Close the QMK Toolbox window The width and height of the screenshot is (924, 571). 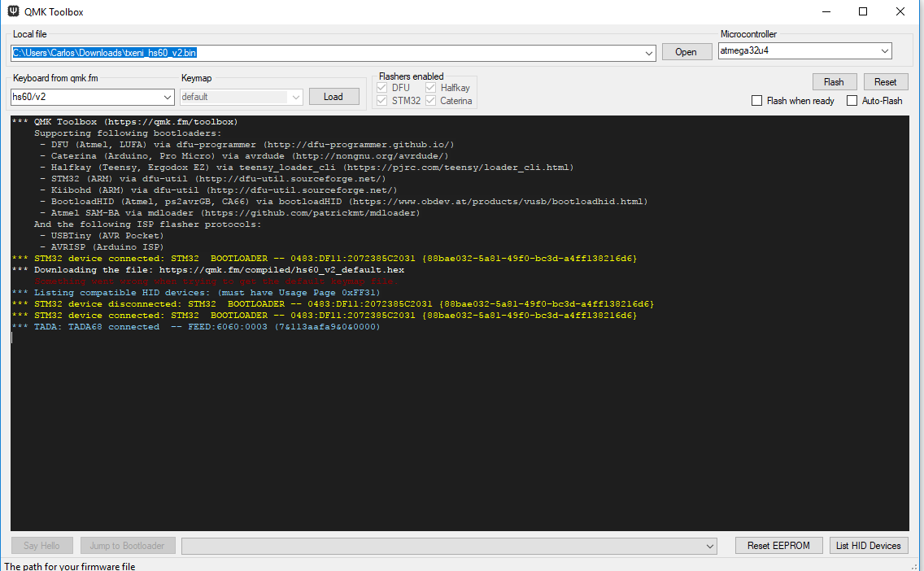(x=900, y=11)
